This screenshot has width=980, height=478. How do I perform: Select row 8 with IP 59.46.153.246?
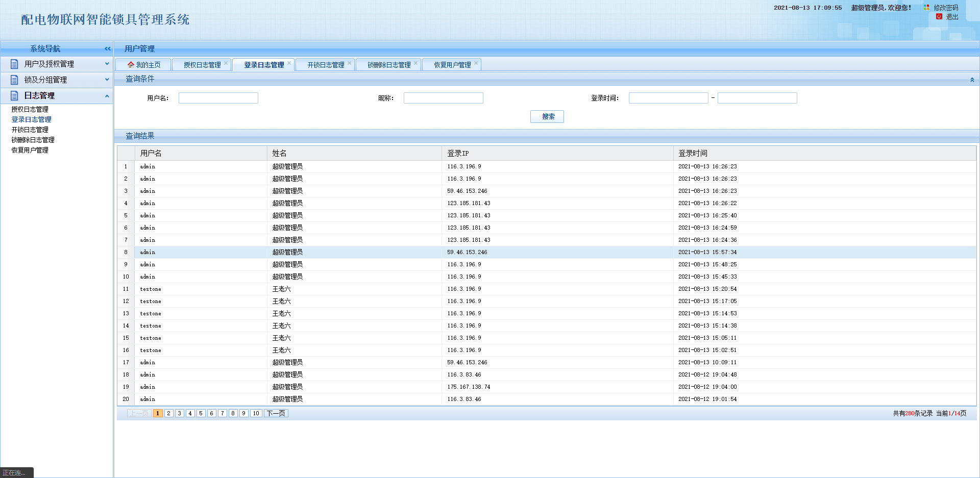tap(547, 252)
